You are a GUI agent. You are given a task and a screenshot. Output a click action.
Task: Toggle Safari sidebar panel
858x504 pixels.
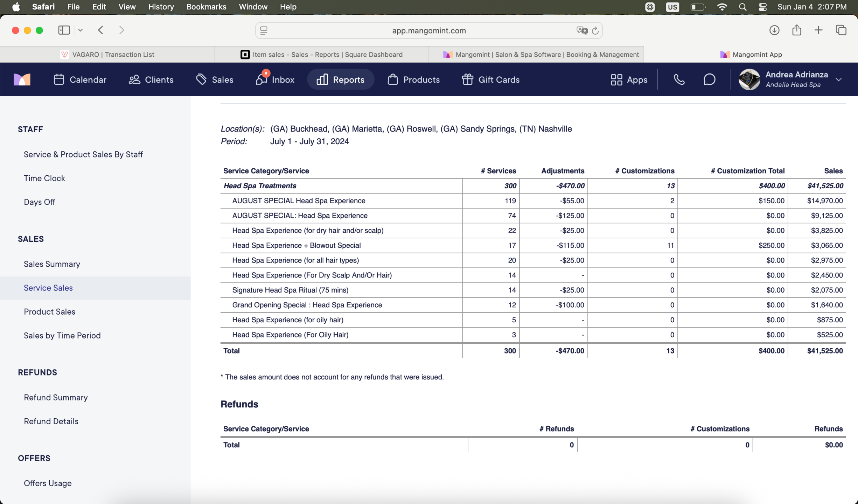64,30
